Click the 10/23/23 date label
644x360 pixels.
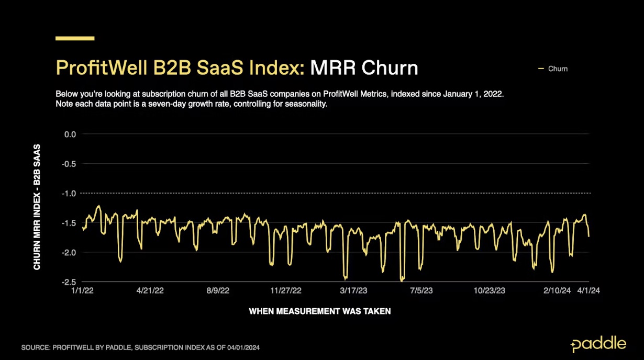point(490,291)
